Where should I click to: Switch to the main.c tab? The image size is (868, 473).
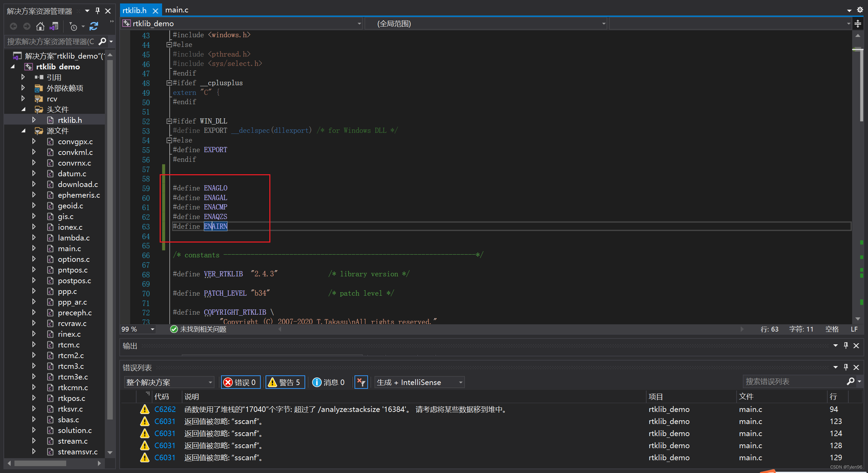pyautogui.click(x=177, y=10)
